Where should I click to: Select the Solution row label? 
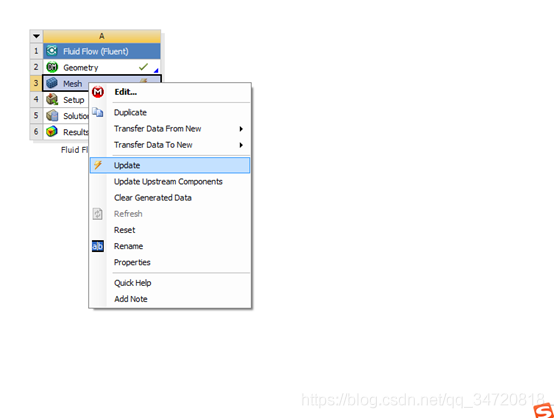[x=76, y=116]
